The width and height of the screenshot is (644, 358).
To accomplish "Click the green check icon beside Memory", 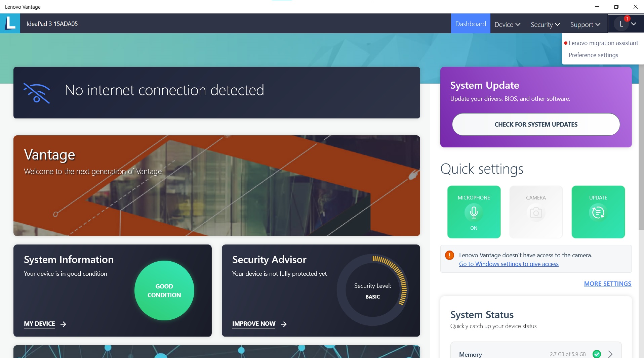I will [597, 354].
